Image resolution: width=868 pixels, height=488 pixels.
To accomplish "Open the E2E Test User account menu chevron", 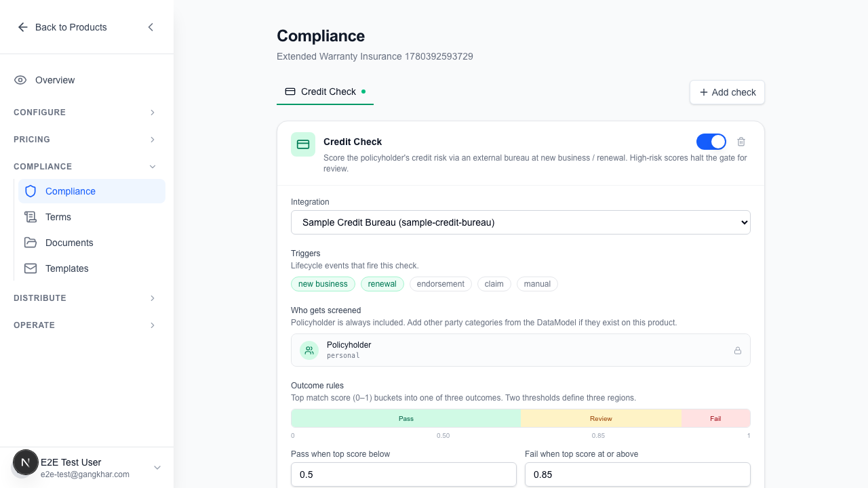I will click(x=157, y=468).
